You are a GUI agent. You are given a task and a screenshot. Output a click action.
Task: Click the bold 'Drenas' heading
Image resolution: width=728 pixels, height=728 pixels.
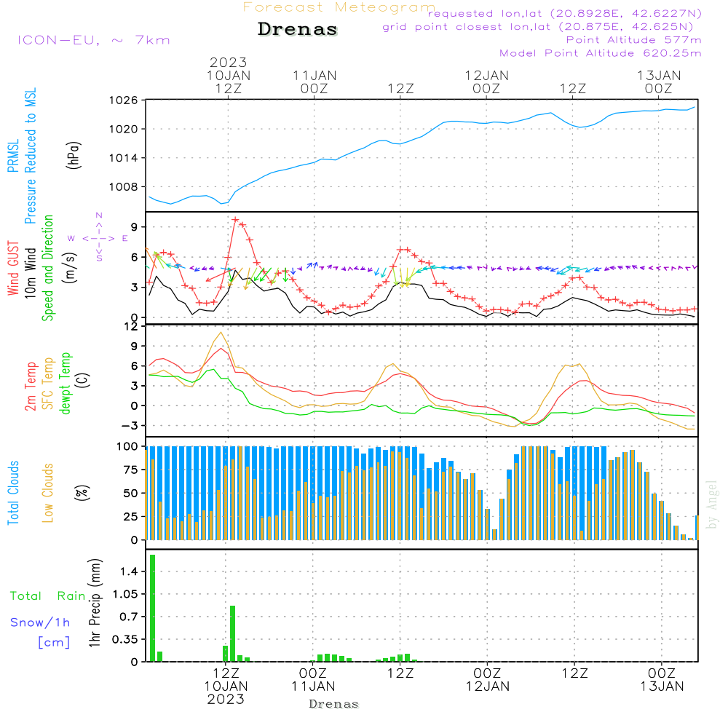click(x=298, y=29)
